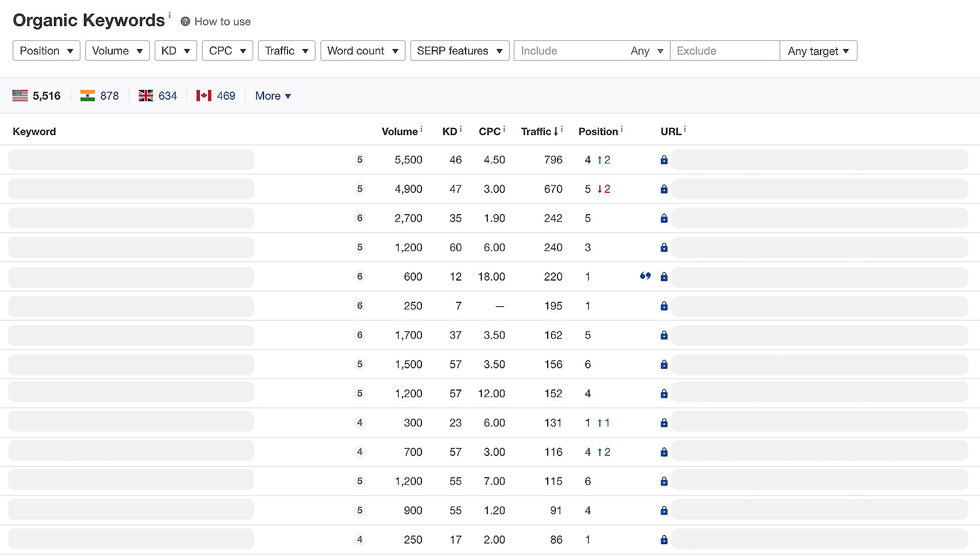Click the lock icon in the 86 traffic row
Screen dimensions: 980x560
(664, 540)
